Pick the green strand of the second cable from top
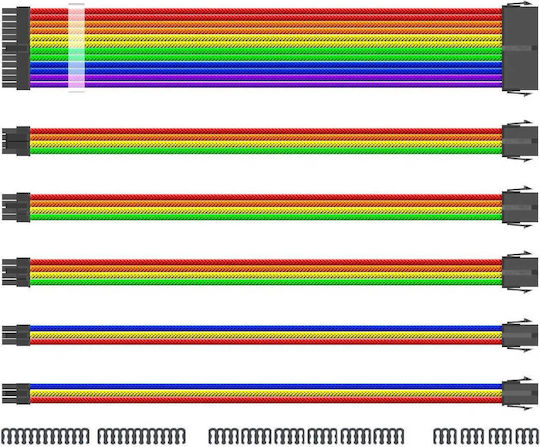The width and height of the screenshot is (540, 447). pyautogui.click(x=266, y=151)
